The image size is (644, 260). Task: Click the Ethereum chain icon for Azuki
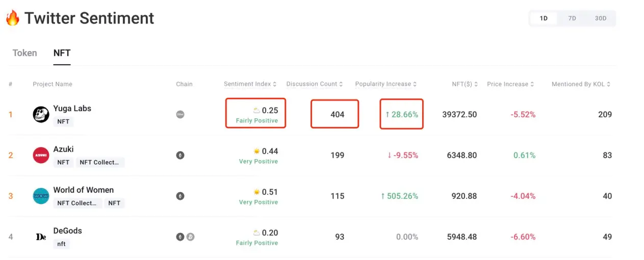tap(180, 155)
